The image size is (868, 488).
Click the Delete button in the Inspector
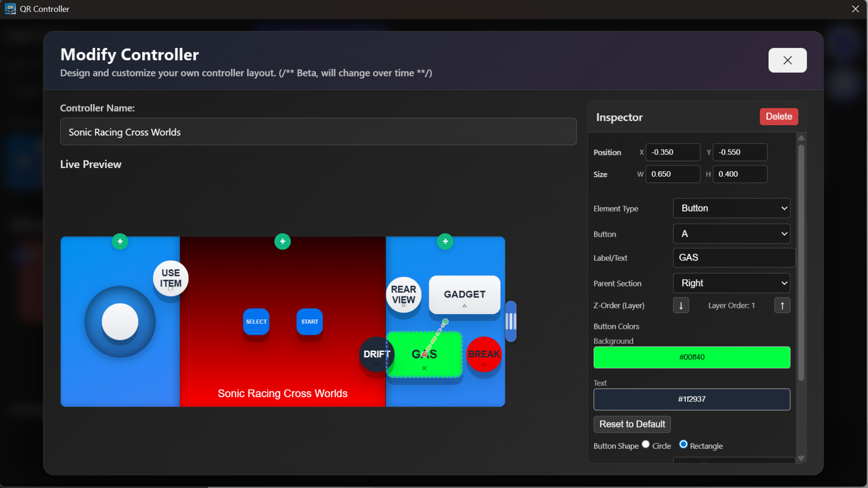778,117
